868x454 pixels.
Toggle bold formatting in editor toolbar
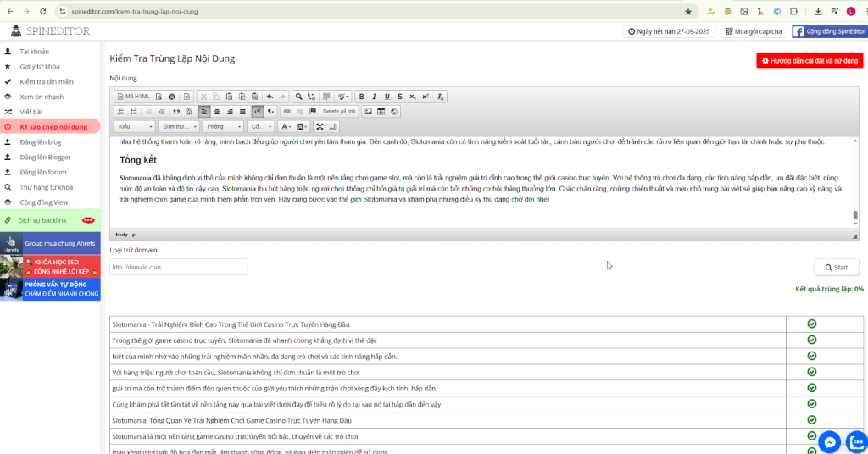point(361,97)
